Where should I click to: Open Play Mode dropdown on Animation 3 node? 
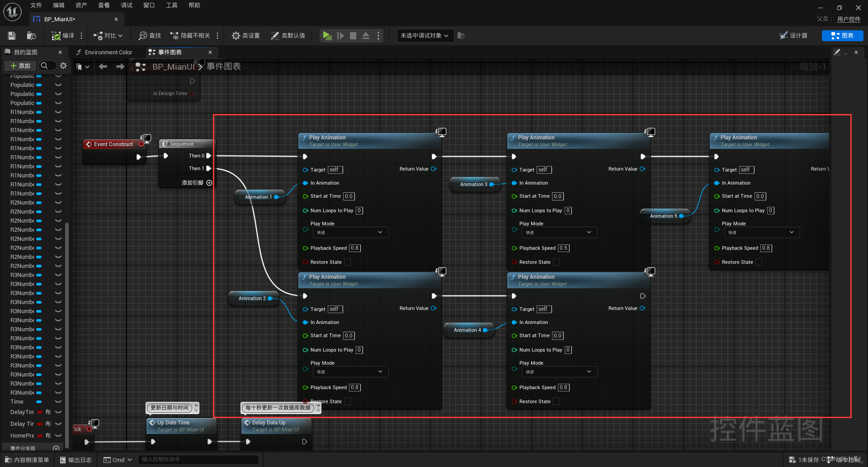click(559, 233)
